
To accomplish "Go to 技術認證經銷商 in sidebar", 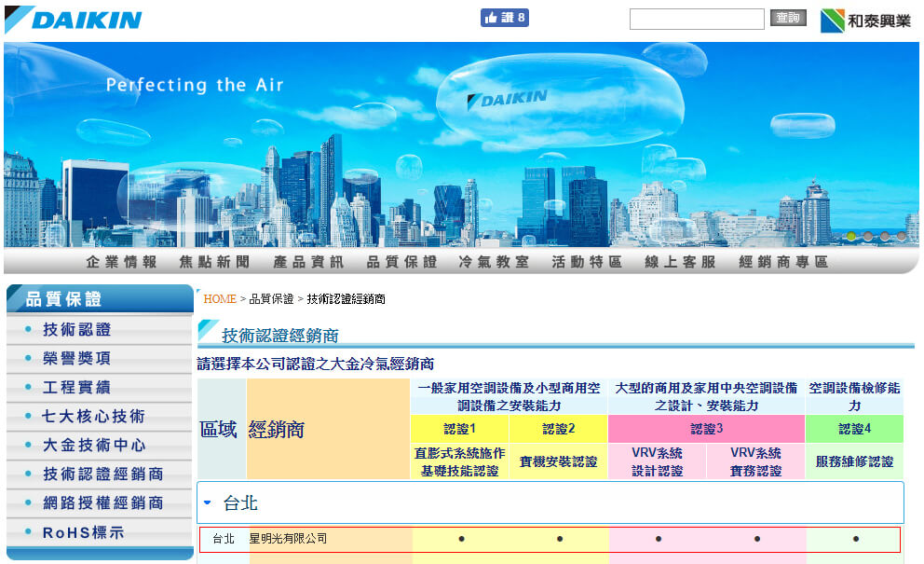I will pos(102,474).
